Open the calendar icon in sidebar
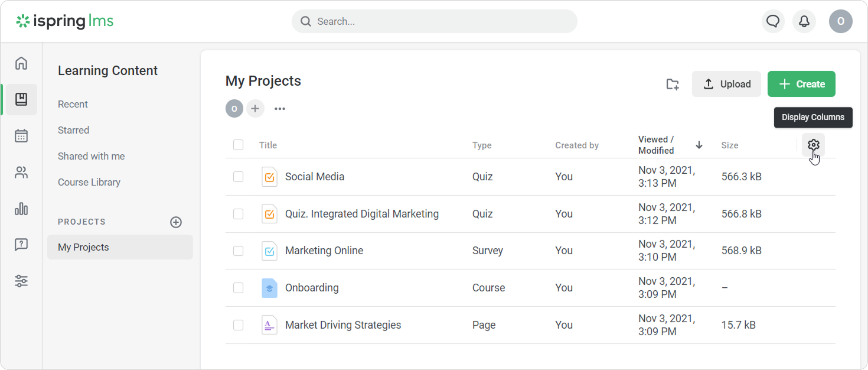Image resolution: width=868 pixels, height=370 pixels. pos(21,136)
